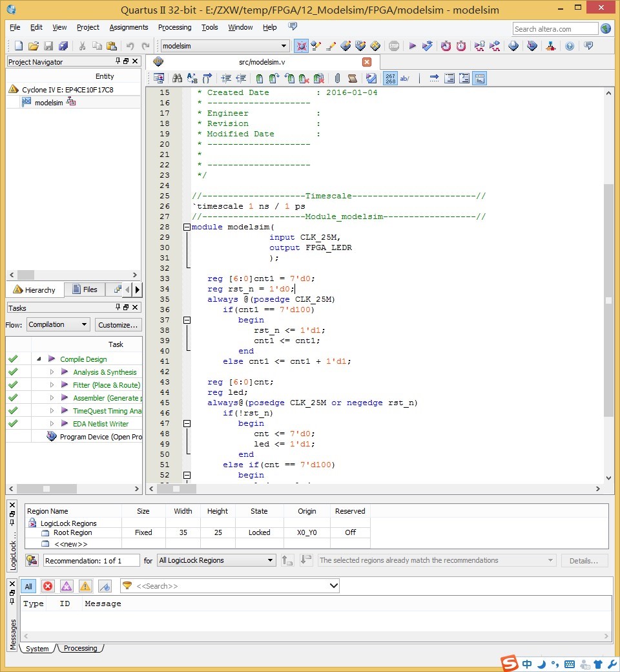The image size is (620, 672).
Task: Open the Assignments menu
Action: [129, 27]
